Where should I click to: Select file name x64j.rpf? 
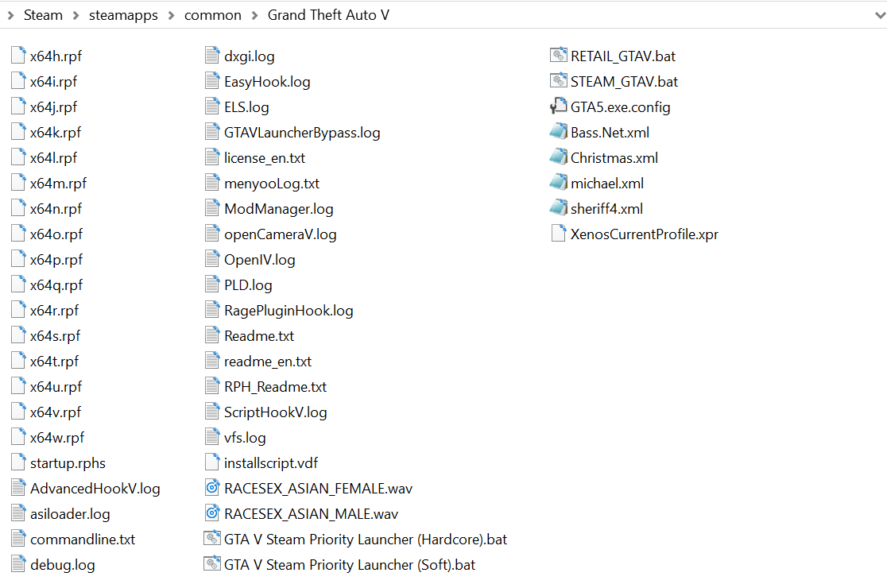coord(53,106)
